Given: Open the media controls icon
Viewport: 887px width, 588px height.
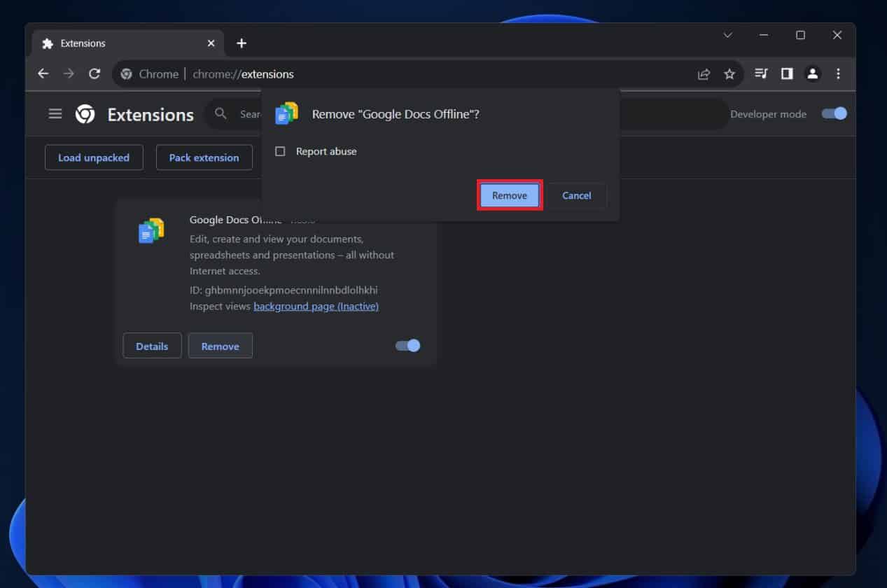Looking at the screenshot, I should pos(761,73).
